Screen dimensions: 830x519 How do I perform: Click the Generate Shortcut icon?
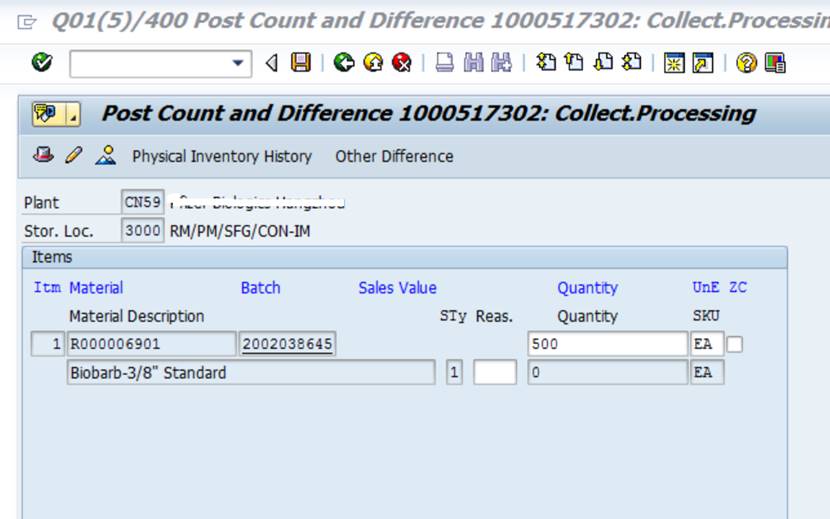703,63
